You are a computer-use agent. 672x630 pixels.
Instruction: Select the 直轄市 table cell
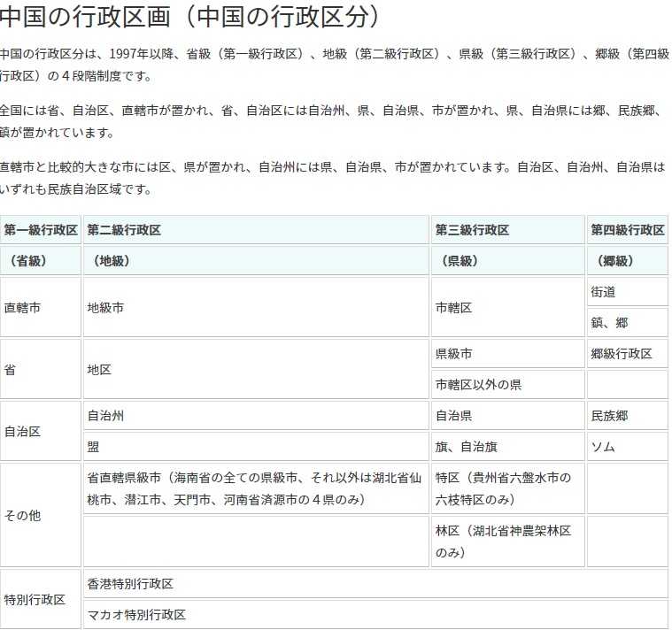[41, 307]
